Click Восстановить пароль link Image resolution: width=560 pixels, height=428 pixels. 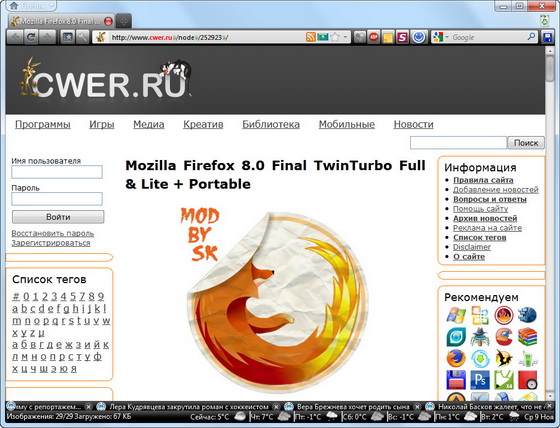point(52,233)
